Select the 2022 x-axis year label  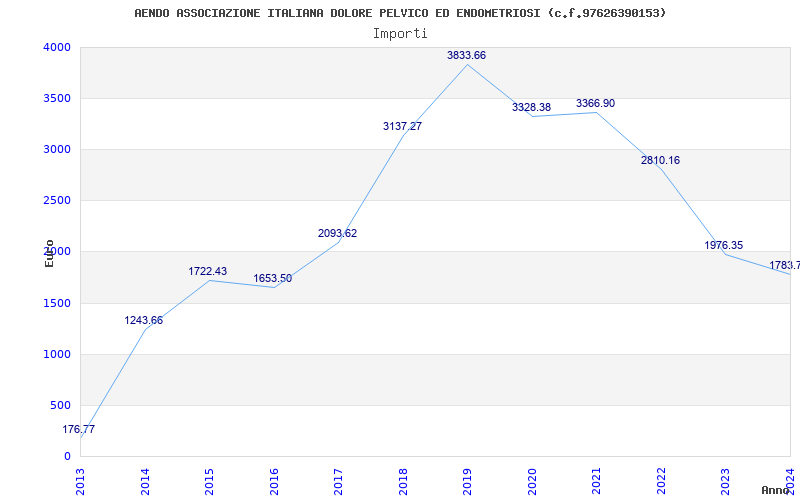[x=661, y=481]
